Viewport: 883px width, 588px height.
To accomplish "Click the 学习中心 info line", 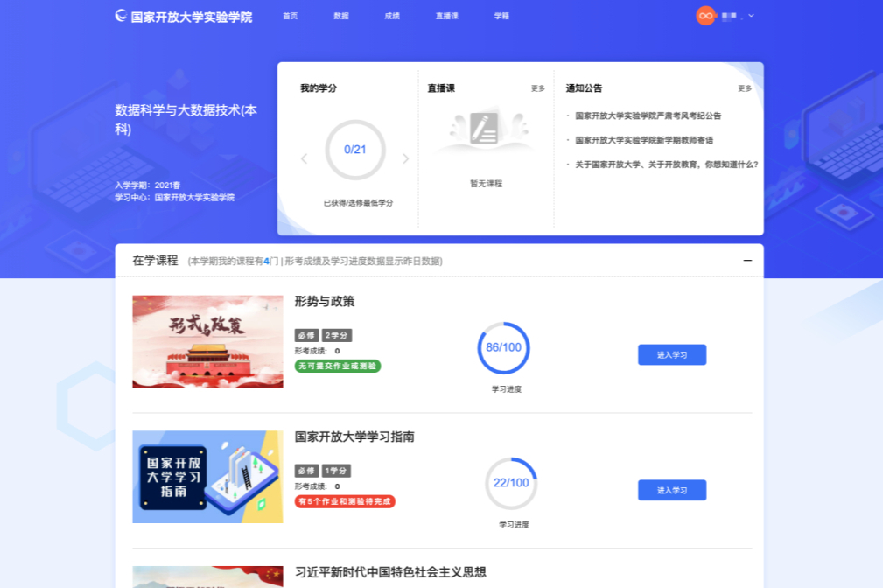I will point(174,198).
